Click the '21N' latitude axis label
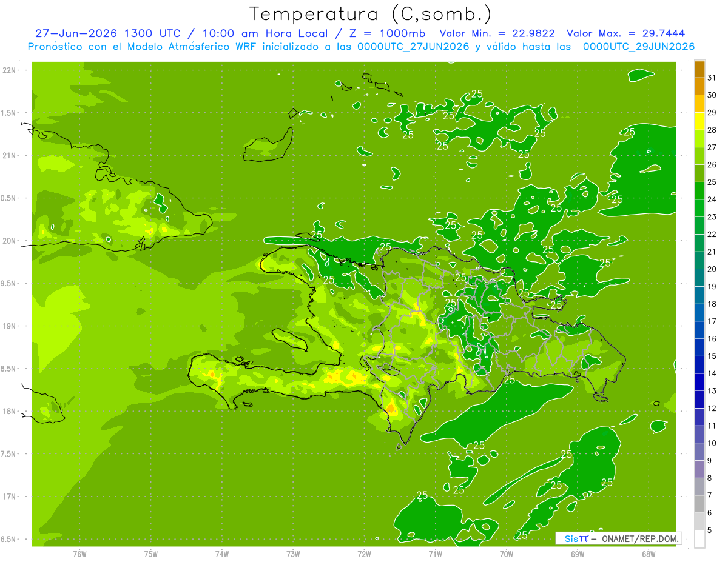The image size is (728, 562). coord(10,156)
